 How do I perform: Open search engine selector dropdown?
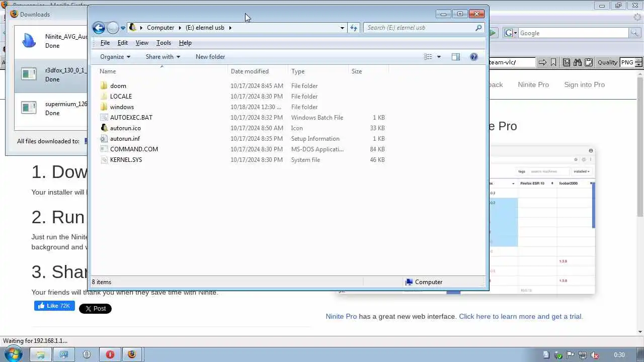[511, 33]
